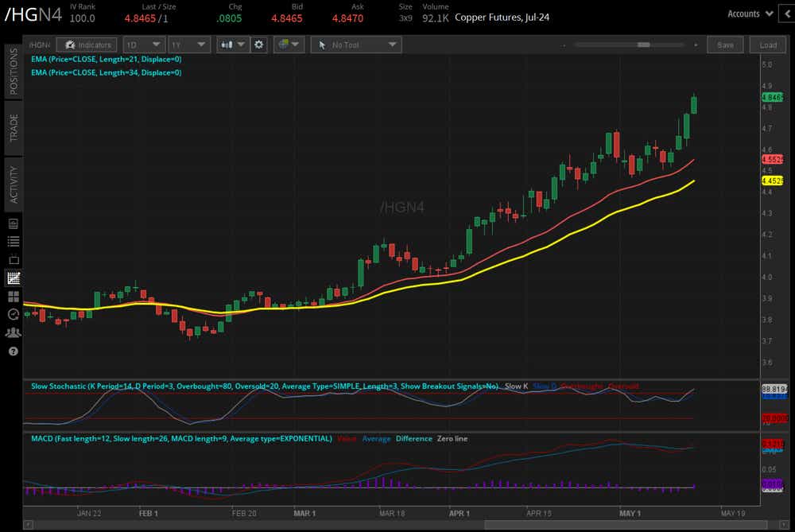795x532 pixels.
Task: Expand the 1Y range dropdown
Action: click(x=189, y=45)
